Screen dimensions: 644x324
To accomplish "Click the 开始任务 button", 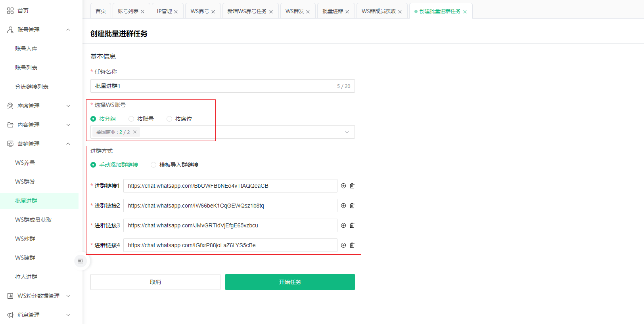I will tap(290, 282).
